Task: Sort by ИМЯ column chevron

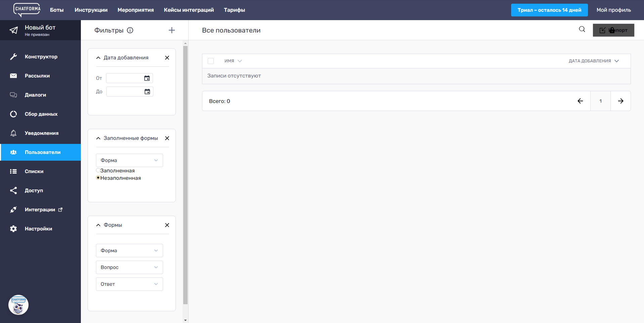Action: [240, 61]
